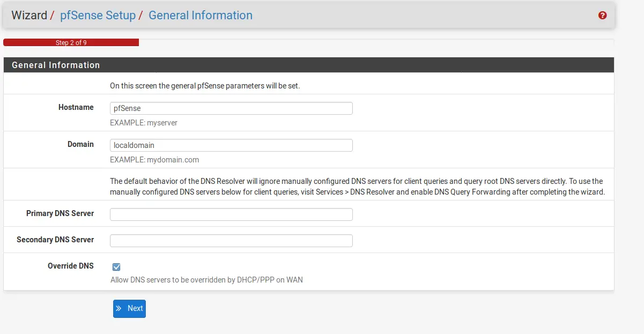Open the pfSense Setup breadcrumb link

coord(98,16)
